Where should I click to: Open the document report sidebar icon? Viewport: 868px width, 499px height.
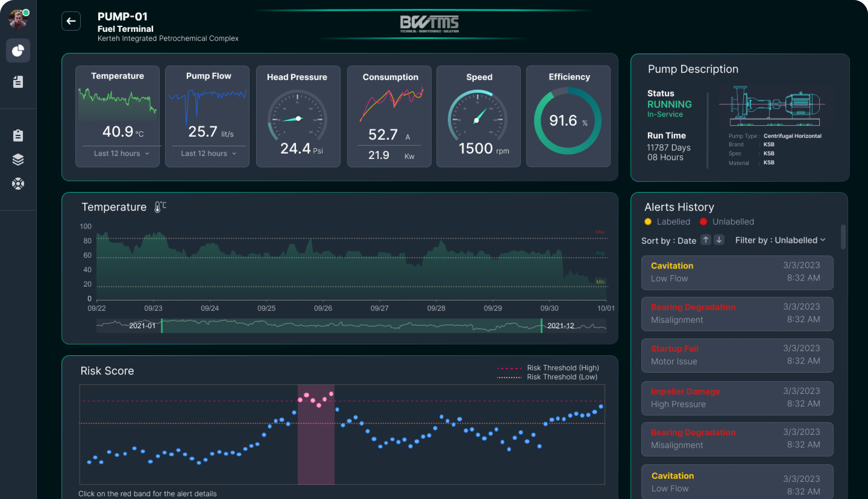click(x=18, y=82)
